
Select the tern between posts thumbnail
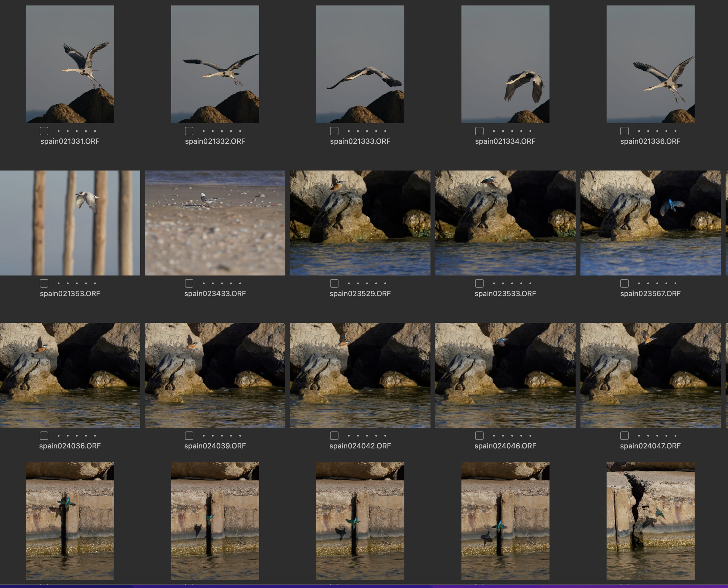[70, 223]
